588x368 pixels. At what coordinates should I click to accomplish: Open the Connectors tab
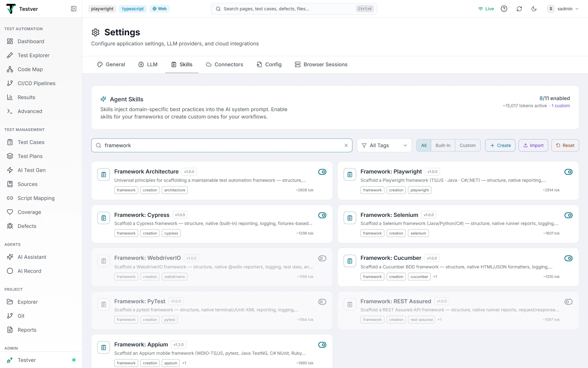(x=224, y=65)
